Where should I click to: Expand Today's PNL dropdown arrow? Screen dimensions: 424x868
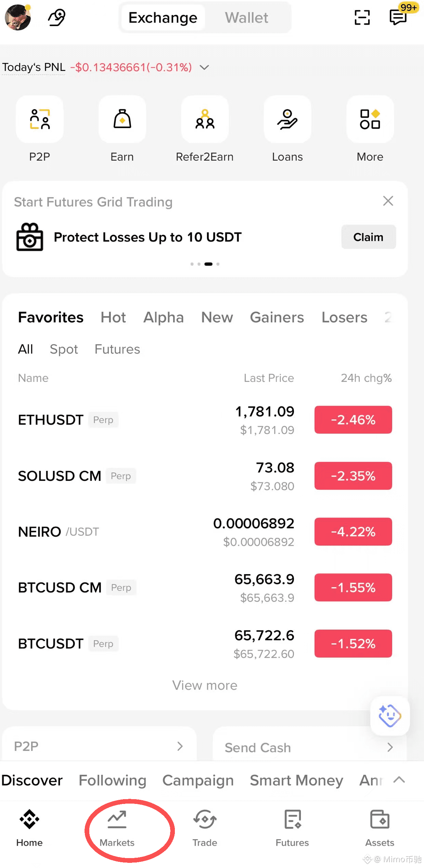click(204, 67)
